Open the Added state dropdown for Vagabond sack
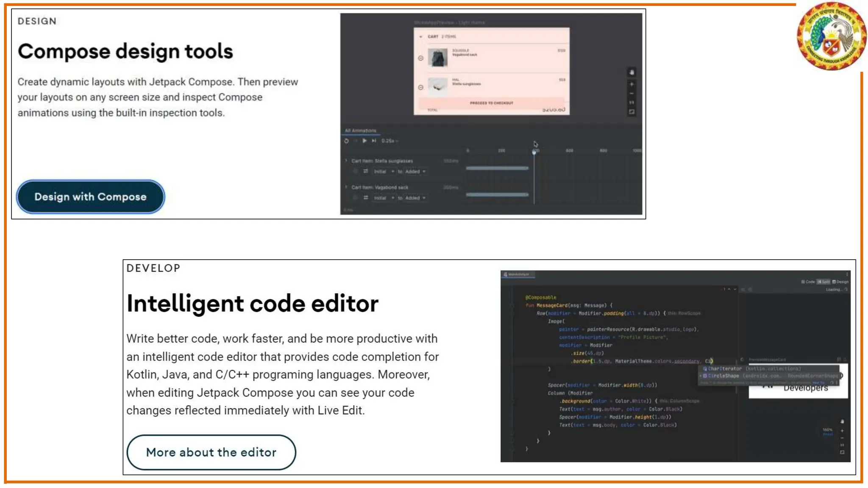This screenshot has height=488, width=868. point(415,198)
